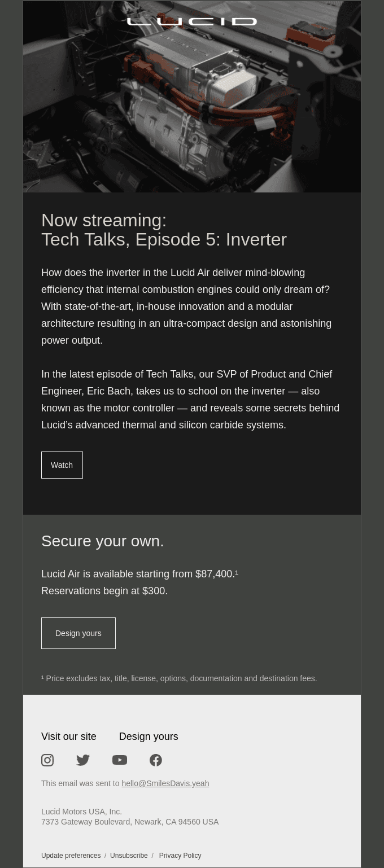Open the Update preferences link
This screenshot has height=868, width=384.
pos(71,856)
